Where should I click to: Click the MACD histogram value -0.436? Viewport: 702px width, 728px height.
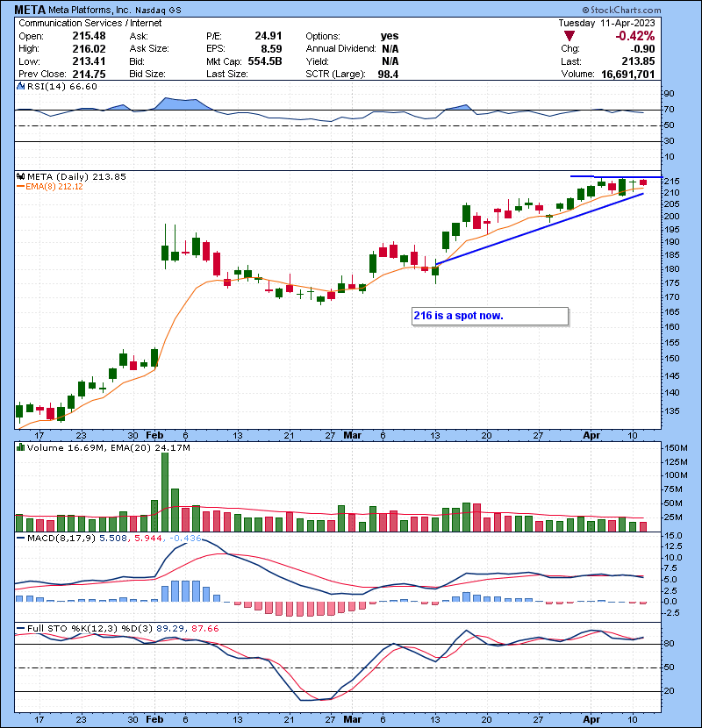pyautogui.click(x=185, y=539)
